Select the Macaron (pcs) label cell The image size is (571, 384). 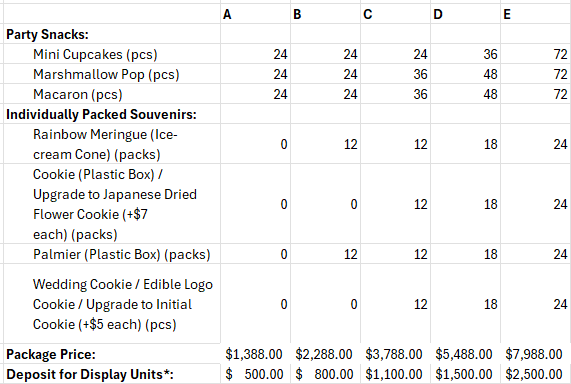tap(112, 94)
